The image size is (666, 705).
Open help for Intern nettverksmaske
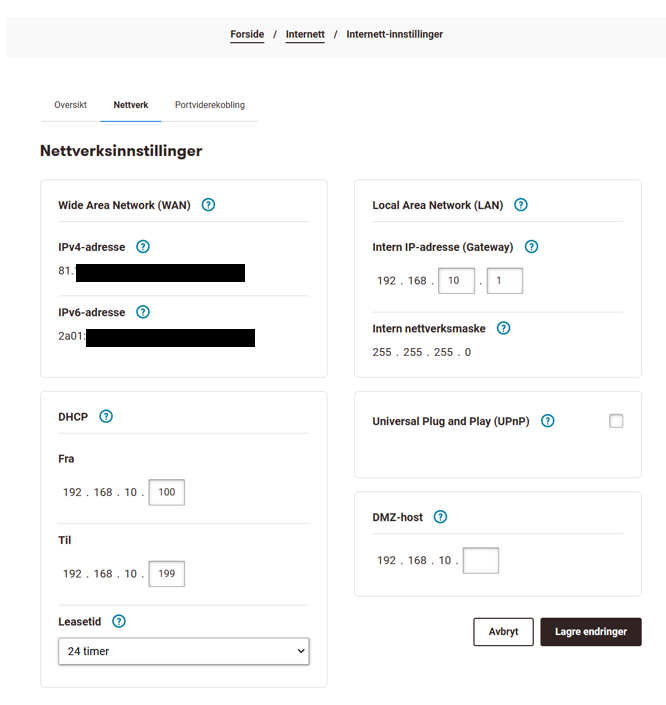[503, 328]
